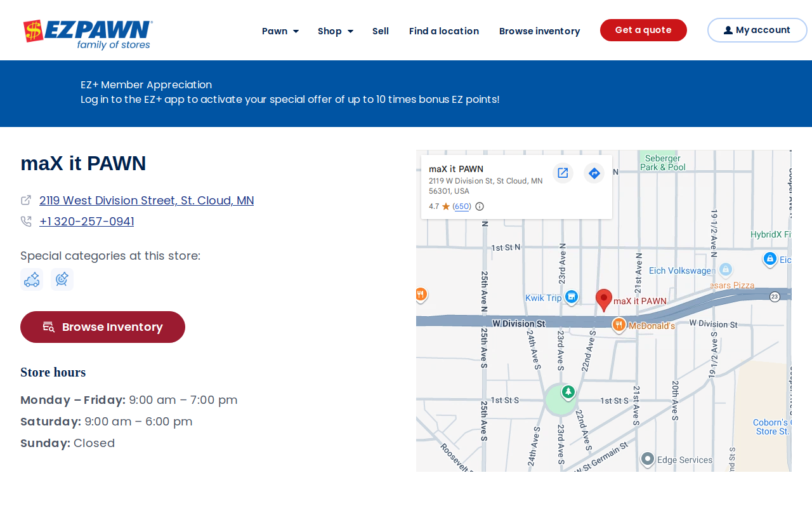
Task: Expand the Pawn dropdown menu
Action: (x=280, y=31)
